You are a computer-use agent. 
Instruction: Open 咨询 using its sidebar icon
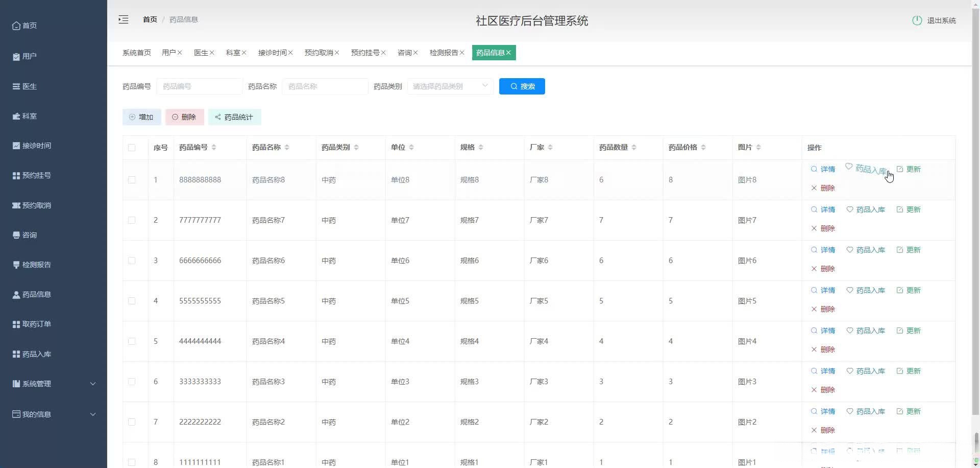point(15,235)
